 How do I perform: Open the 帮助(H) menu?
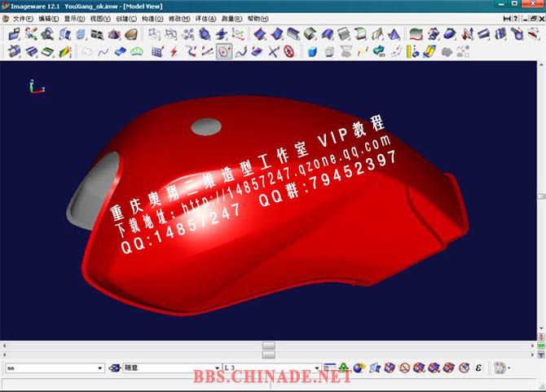[x=258, y=19]
